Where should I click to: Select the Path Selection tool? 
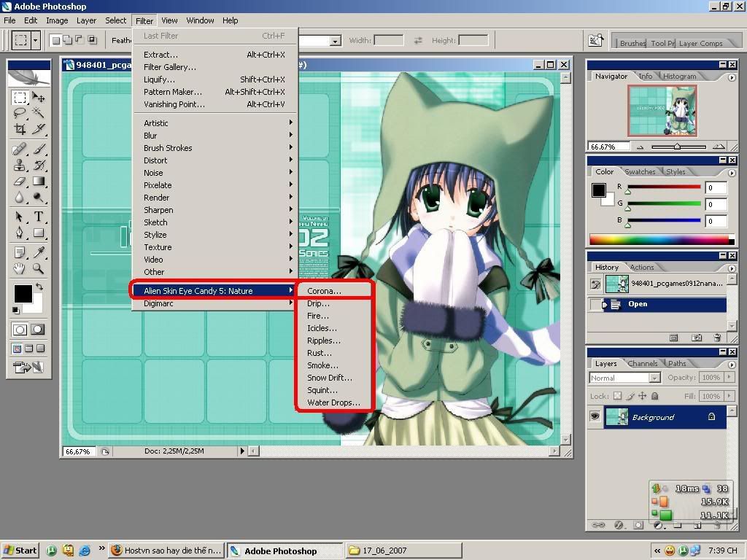coord(20,217)
